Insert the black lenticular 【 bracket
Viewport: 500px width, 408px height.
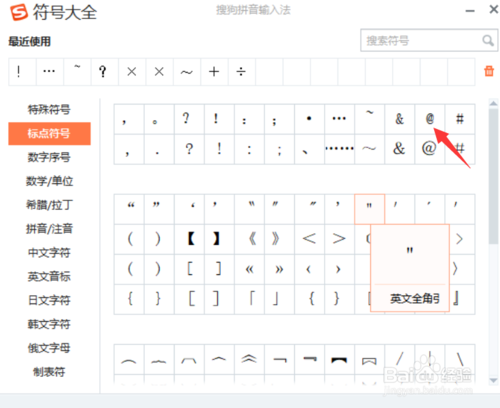click(x=189, y=239)
